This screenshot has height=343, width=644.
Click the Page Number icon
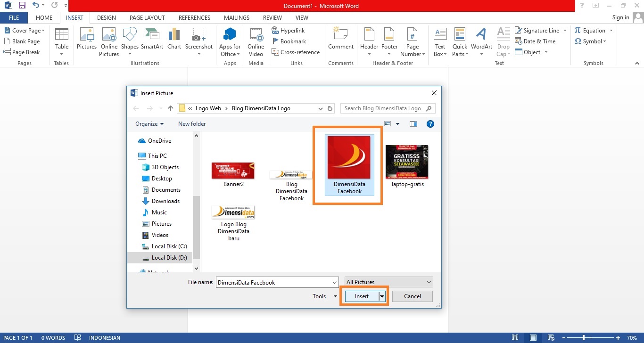click(x=413, y=41)
